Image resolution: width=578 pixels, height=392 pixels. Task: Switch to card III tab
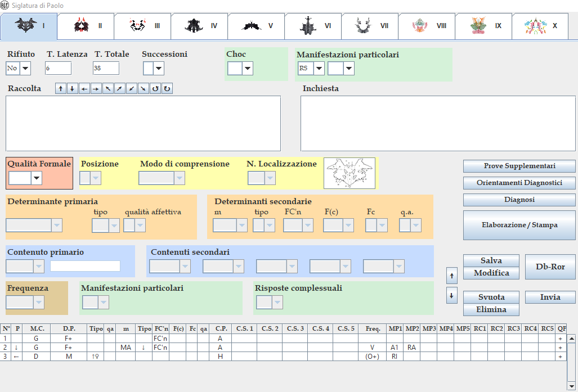pos(142,26)
